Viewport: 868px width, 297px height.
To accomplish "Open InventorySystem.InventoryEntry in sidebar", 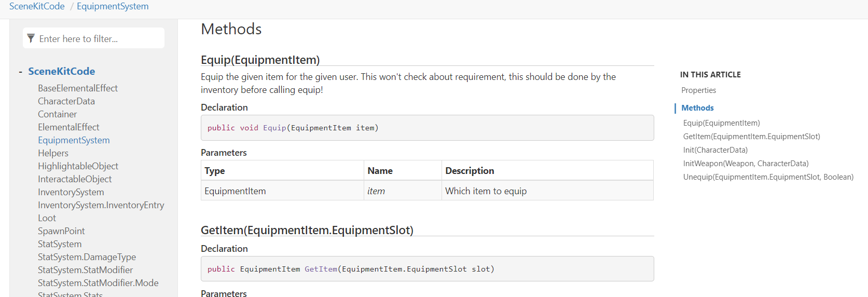I will pos(101,205).
